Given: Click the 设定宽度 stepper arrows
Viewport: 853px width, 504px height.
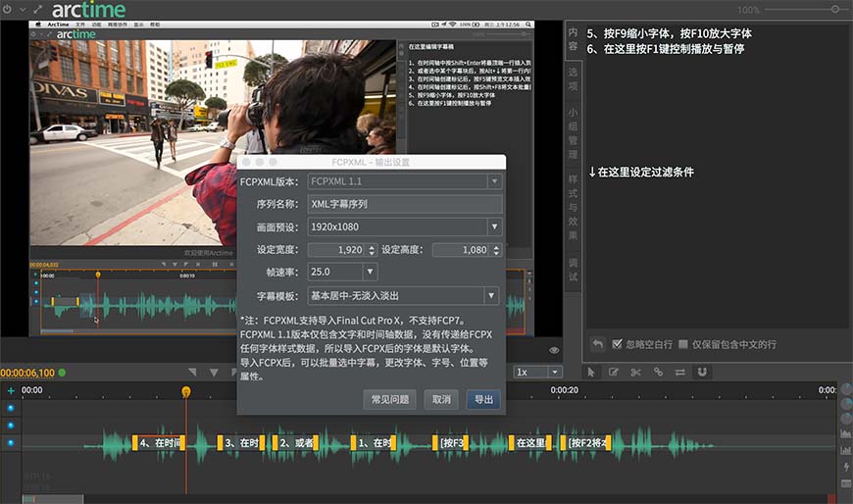Looking at the screenshot, I should click(373, 250).
